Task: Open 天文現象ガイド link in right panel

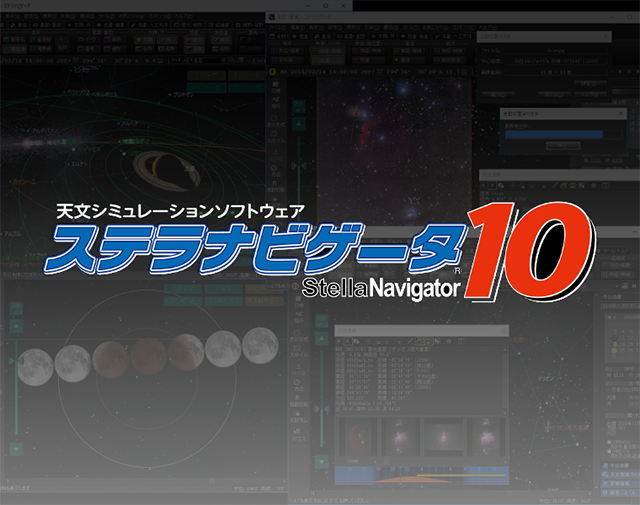Action: point(620,474)
